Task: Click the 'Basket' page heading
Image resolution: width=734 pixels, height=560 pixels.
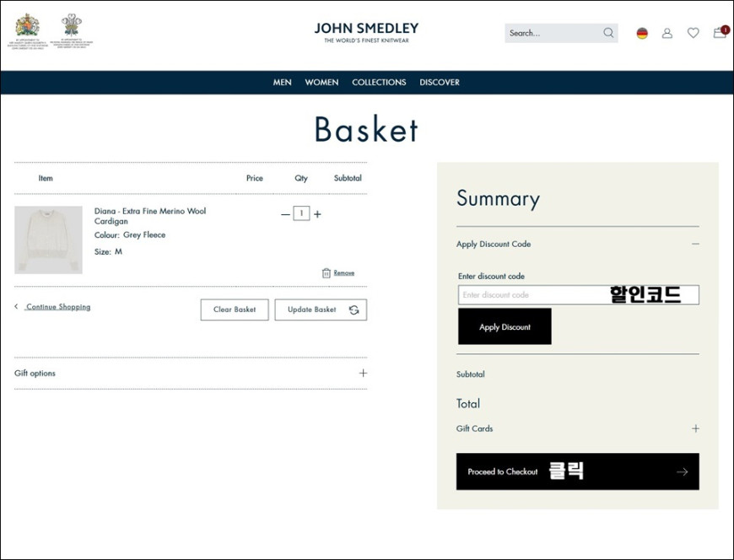Action: (366, 130)
